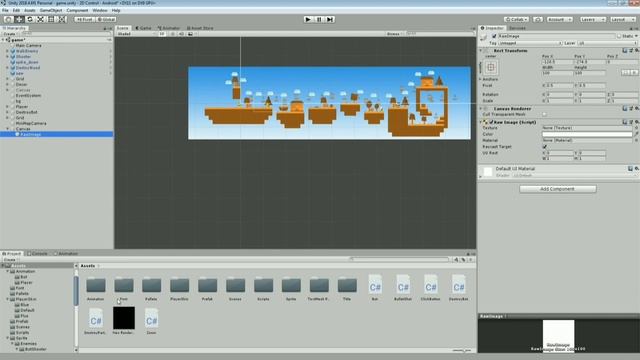Select MiniMapCamera in the Hierarchy
Screen dimensions: 640x360
click(x=31, y=123)
